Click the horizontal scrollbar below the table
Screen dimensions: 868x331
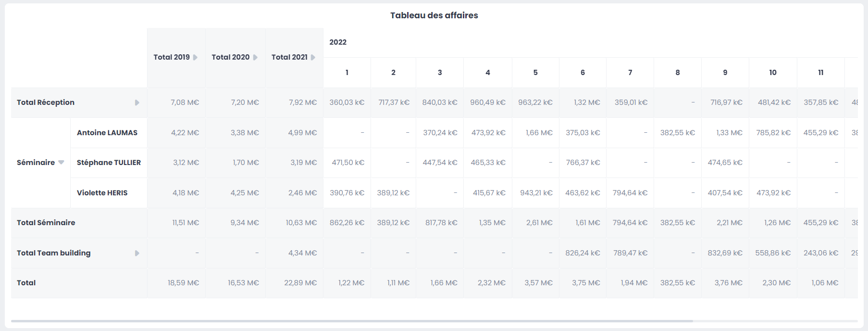(x=352, y=321)
